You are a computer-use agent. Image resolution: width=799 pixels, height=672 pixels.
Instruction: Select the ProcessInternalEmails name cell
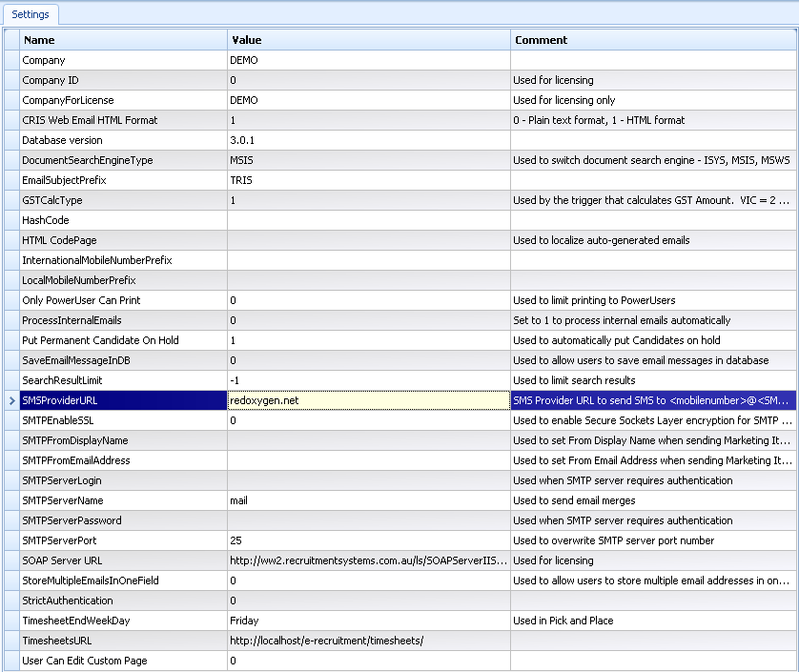123,320
